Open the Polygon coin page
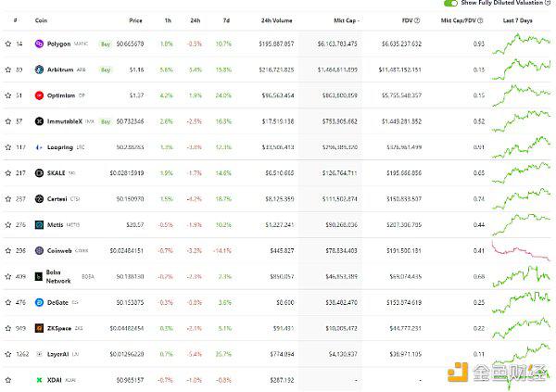556x392 pixels. pyautogui.click(x=59, y=44)
